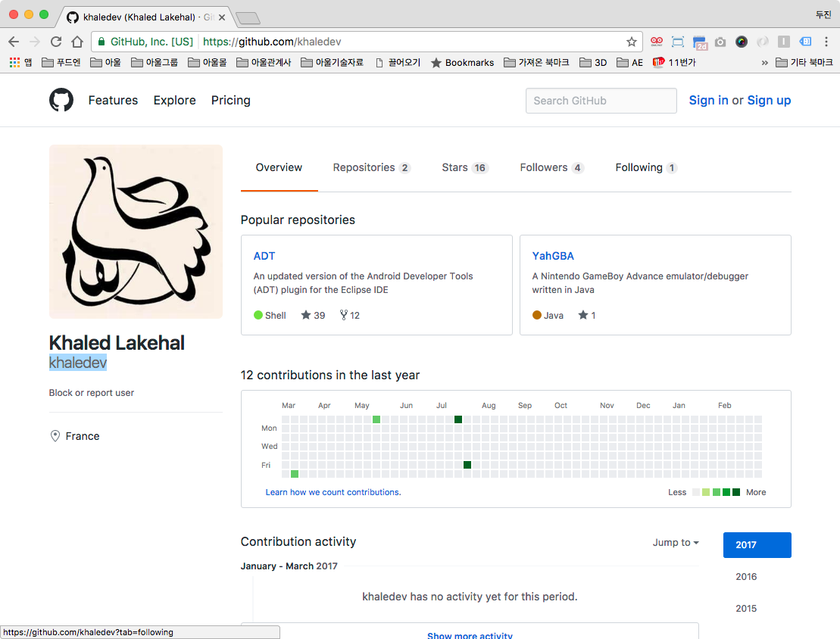
Task: Reload the page with the refresh icon
Action: point(56,42)
